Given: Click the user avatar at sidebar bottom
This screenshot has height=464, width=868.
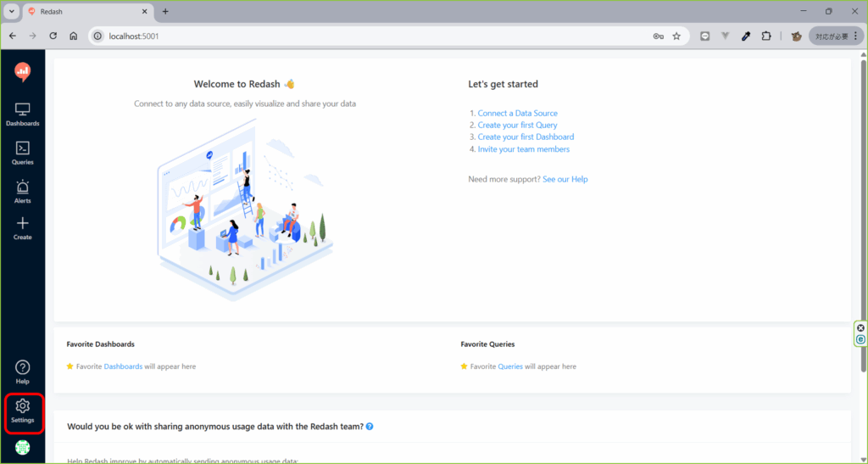Looking at the screenshot, I should point(23,447).
